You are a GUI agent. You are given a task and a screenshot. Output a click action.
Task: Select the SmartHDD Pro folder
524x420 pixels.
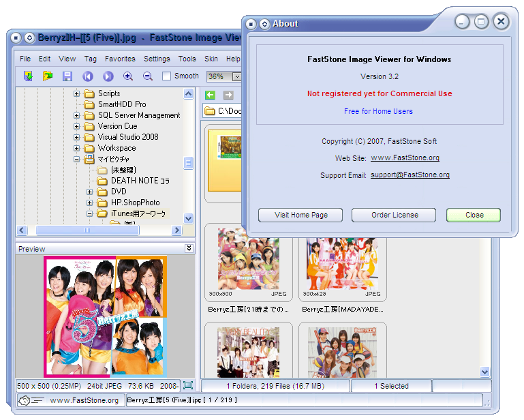tap(122, 104)
